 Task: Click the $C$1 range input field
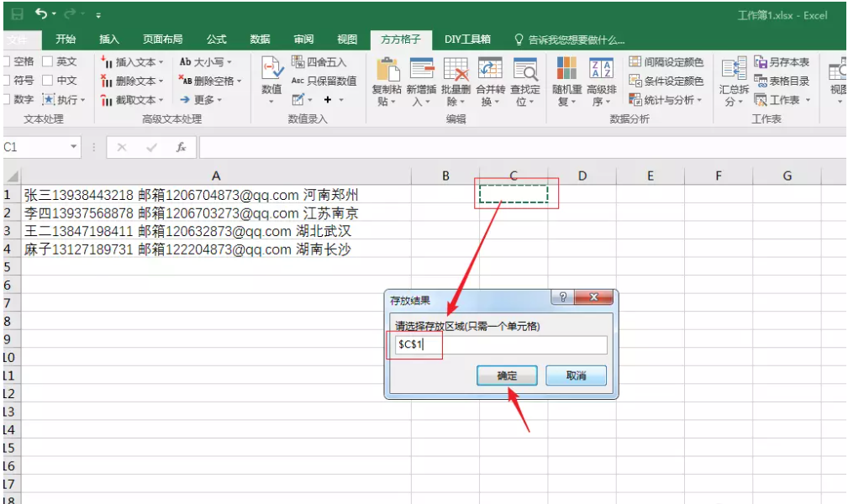click(x=498, y=345)
